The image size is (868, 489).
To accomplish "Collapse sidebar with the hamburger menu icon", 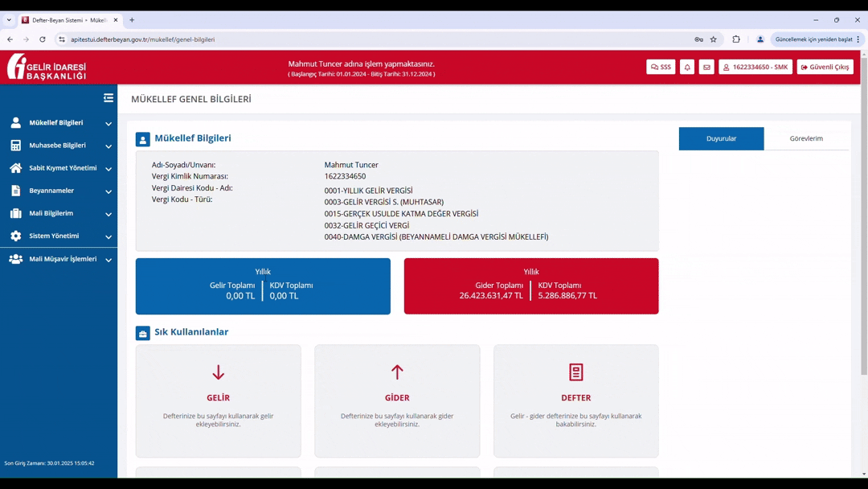I will (108, 98).
